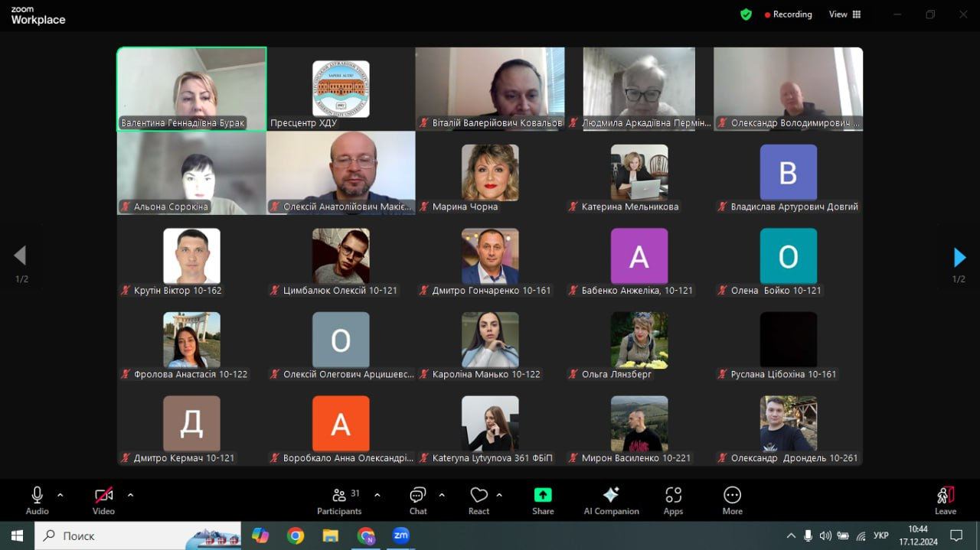Click Фролова Анастасія 10-122 photo
This screenshot has width=980, height=550.
(x=191, y=340)
